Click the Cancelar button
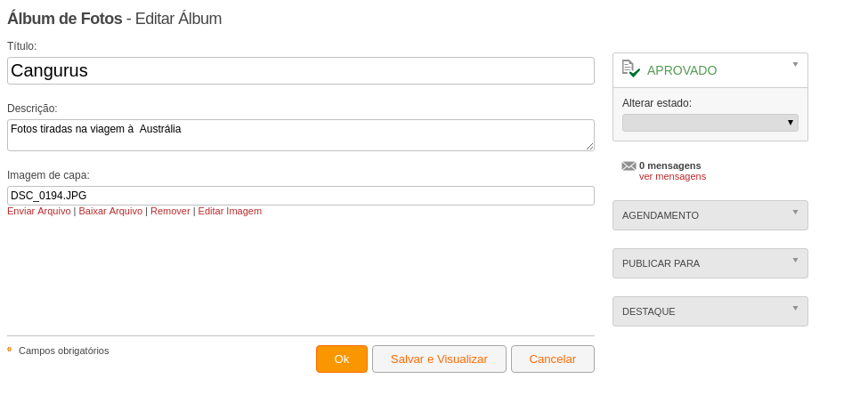The image size is (868, 395). 553,359
